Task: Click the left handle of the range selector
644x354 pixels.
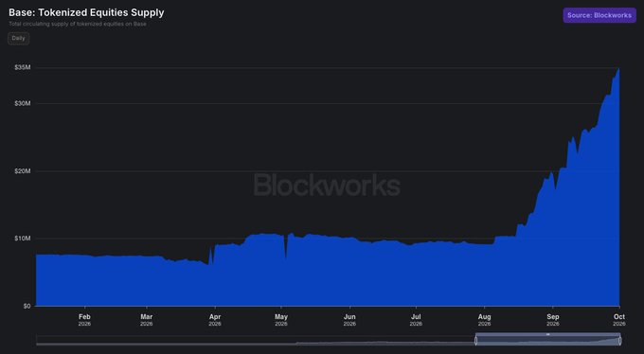Action: pos(476,341)
